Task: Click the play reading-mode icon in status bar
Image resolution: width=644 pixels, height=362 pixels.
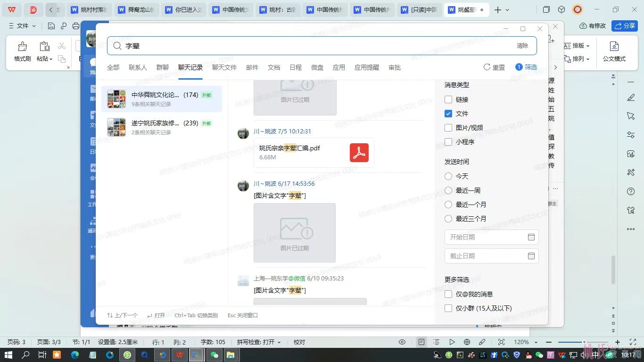Action: (452, 342)
